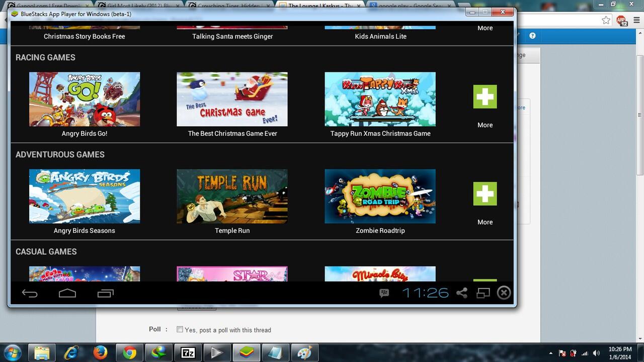Screen dimensions: 644x362
Task: Open Zombie Roadtrip game thumbnail
Action: [x=380, y=196]
